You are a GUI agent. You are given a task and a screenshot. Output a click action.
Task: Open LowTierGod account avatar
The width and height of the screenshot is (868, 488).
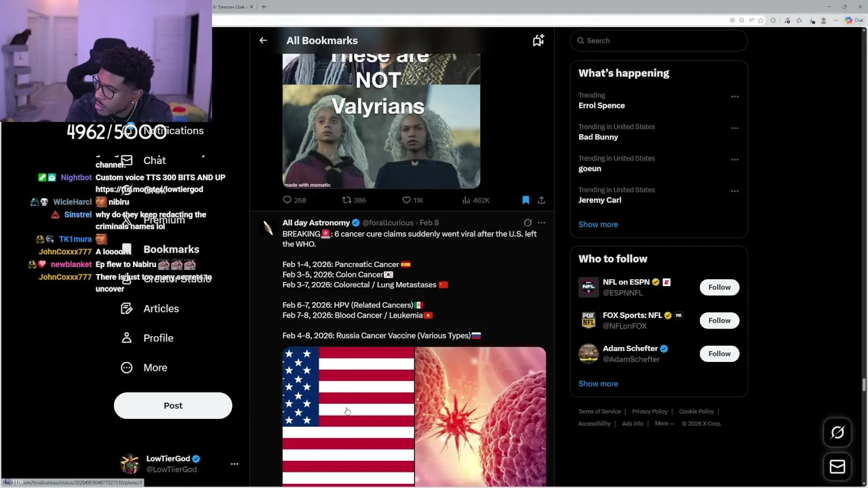coord(130,464)
